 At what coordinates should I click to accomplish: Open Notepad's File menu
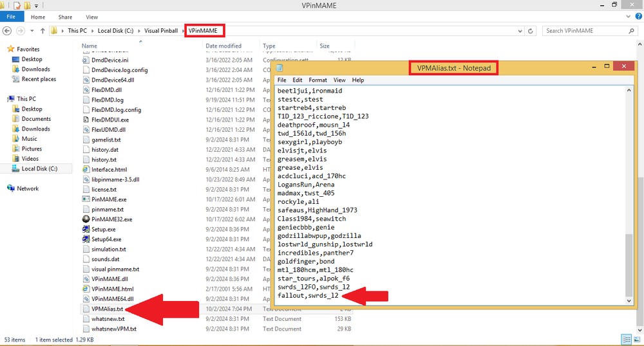[282, 80]
